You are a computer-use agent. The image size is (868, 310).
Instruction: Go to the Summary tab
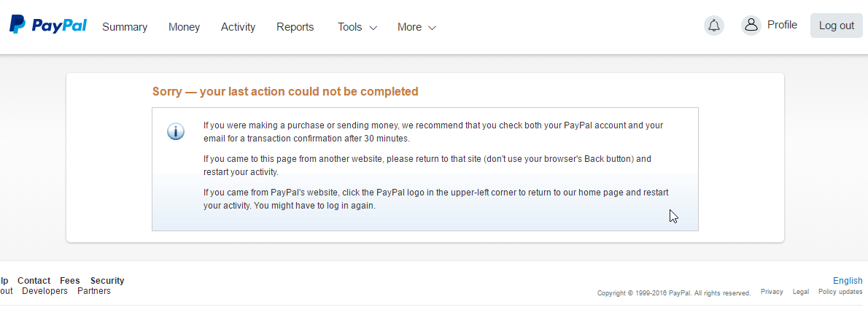(125, 27)
